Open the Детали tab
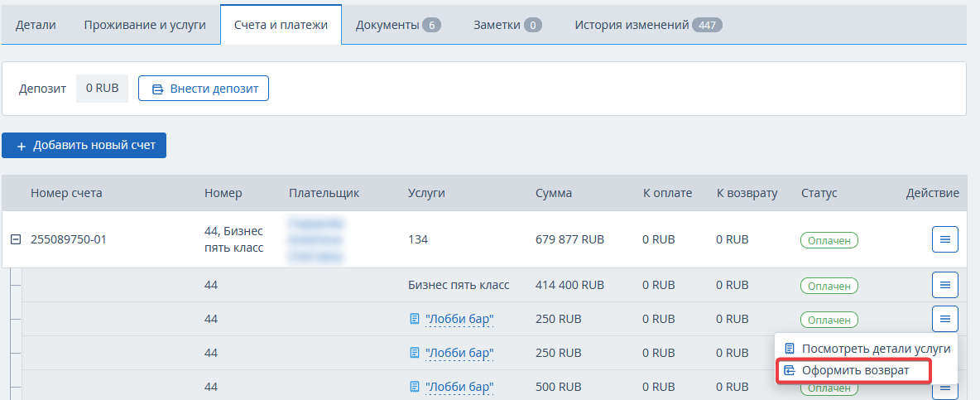Screen dimensions: 980x400 click(x=36, y=25)
